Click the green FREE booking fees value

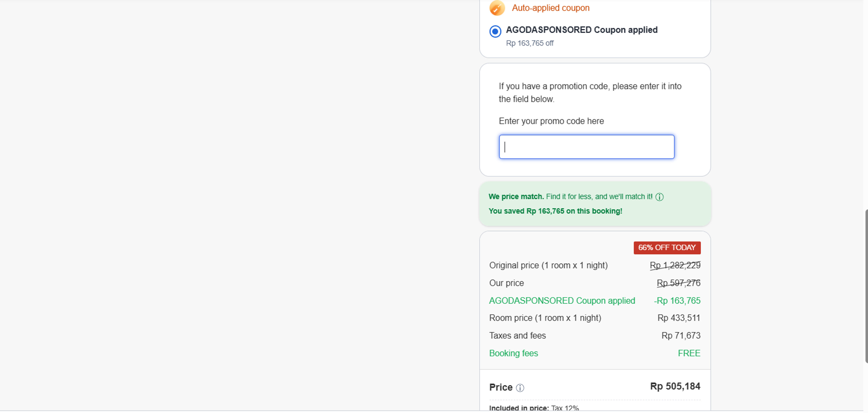click(x=689, y=353)
